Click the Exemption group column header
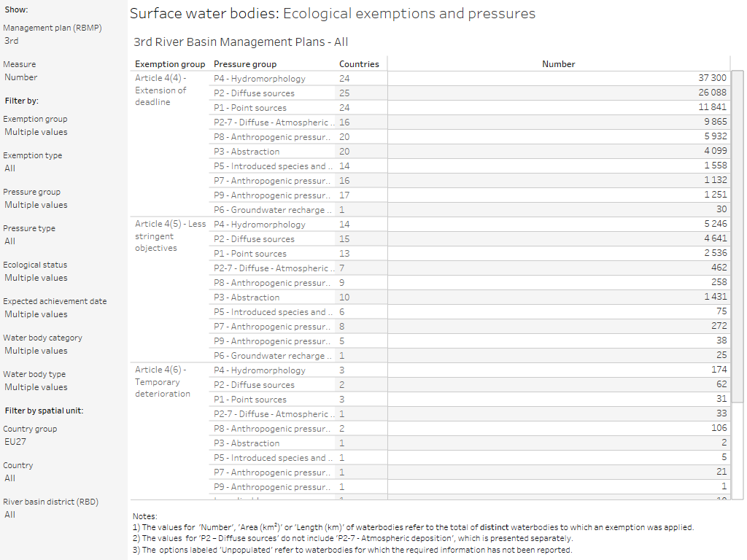 click(x=169, y=64)
